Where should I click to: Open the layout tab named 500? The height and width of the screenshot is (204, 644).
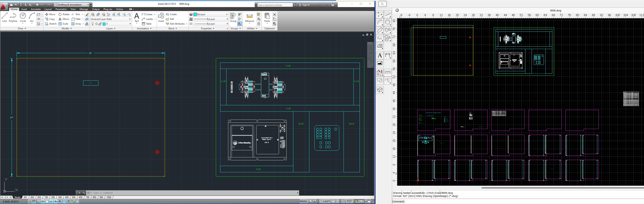tap(74, 197)
